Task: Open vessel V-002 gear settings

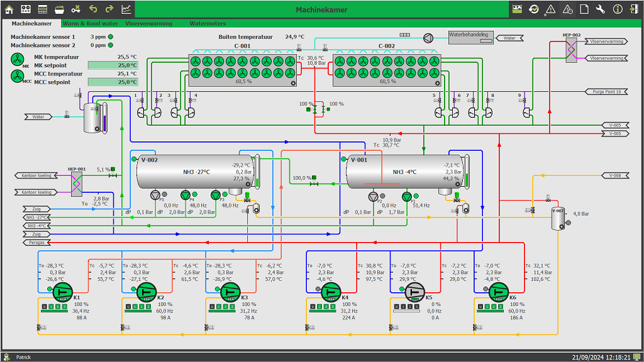Action: (x=248, y=185)
